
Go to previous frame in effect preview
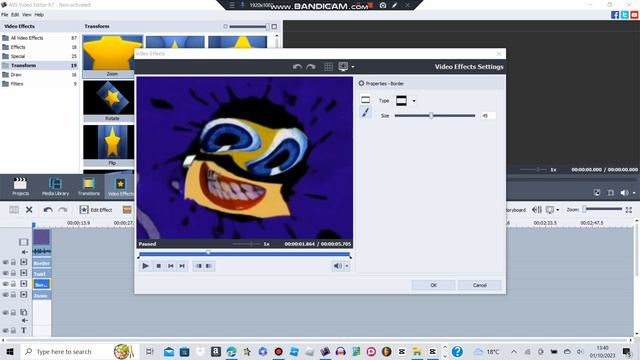pyautogui.click(x=171, y=266)
